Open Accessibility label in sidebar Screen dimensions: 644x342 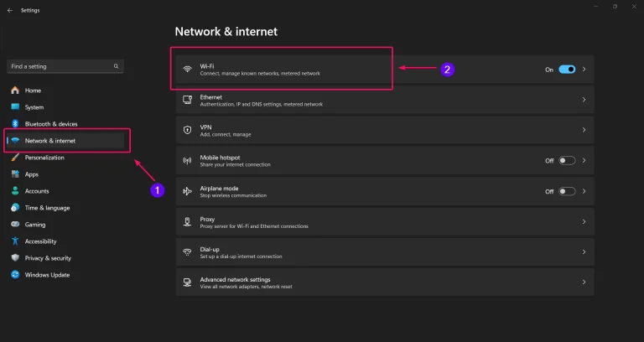[40, 241]
